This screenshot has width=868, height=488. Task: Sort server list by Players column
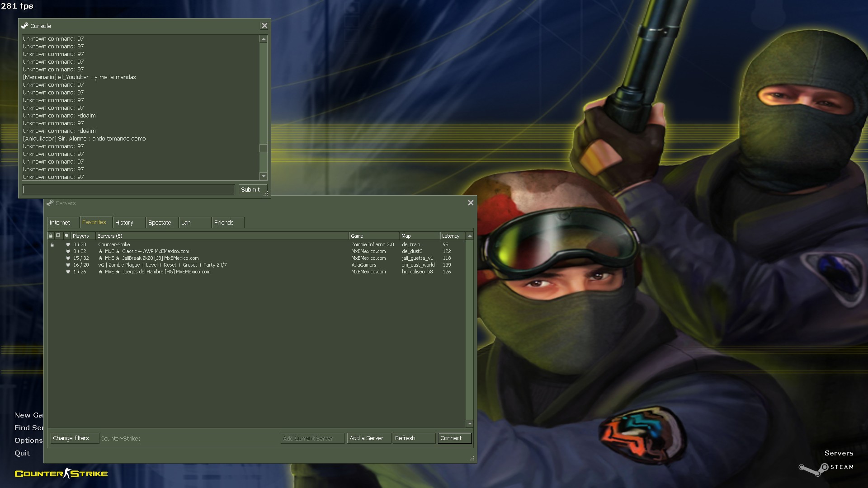[x=83, y=236]
